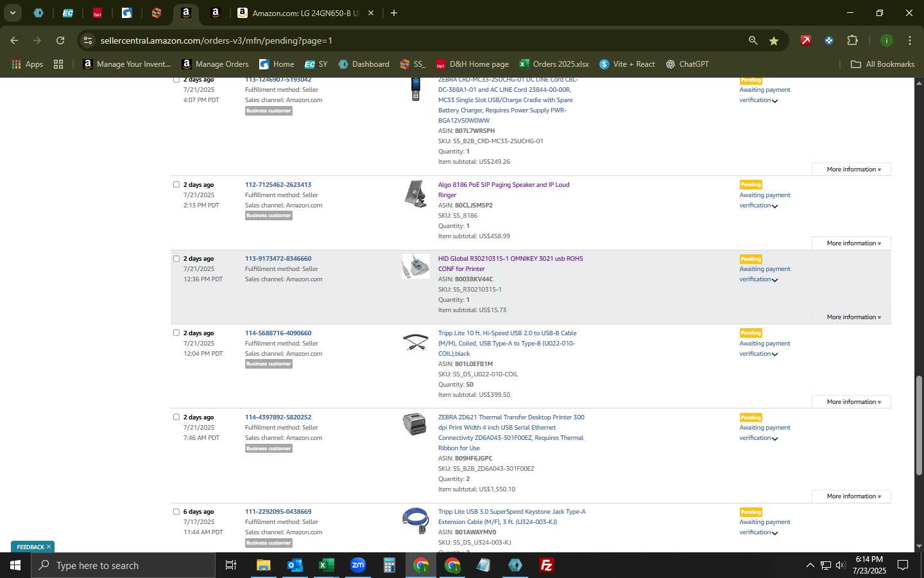The width and height of the screenshot is (924, 578).
Task: Open the D&H Home page bookmark
Action: tap(472, 64)
